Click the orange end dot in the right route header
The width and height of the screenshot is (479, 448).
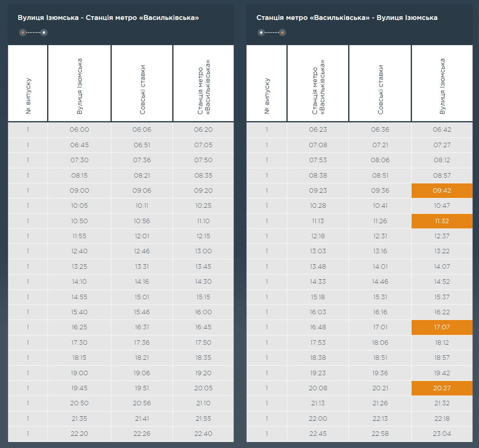(x=282, y=33)
